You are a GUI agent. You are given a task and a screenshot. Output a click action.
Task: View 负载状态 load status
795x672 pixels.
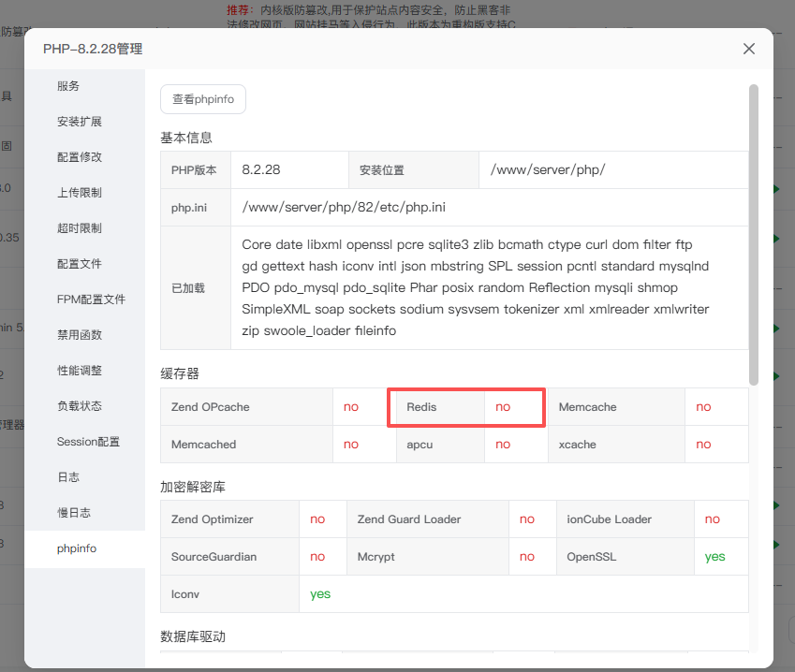79,405
